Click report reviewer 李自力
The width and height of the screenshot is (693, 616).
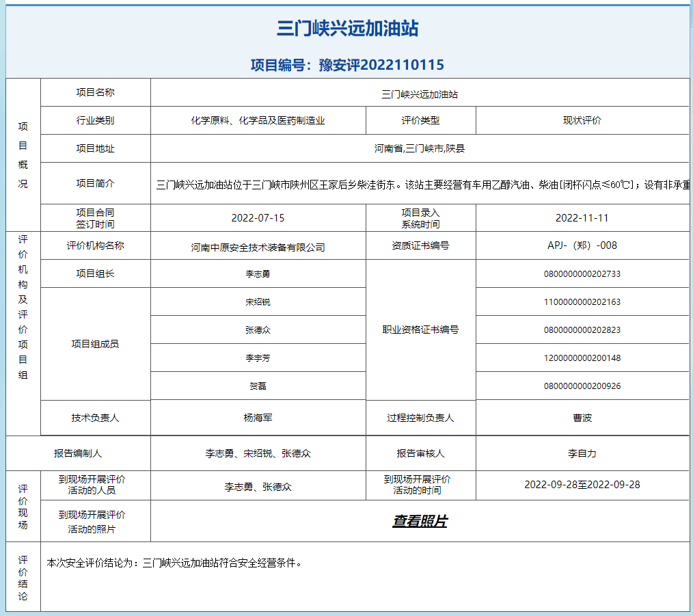coord(582,453)
